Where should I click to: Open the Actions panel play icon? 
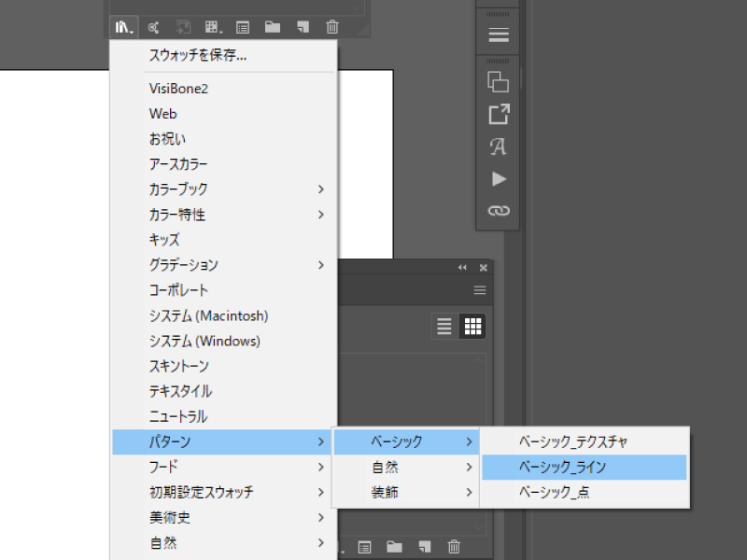(x=498, y=178)
